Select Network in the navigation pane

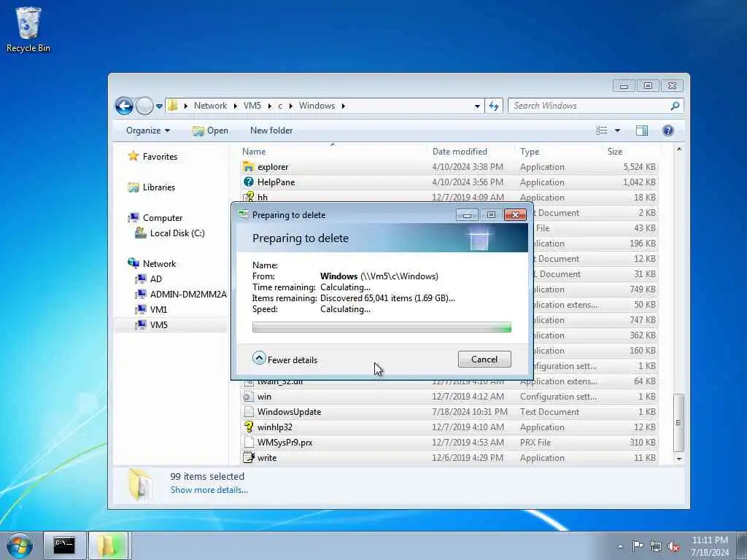[x=152, y=264]
